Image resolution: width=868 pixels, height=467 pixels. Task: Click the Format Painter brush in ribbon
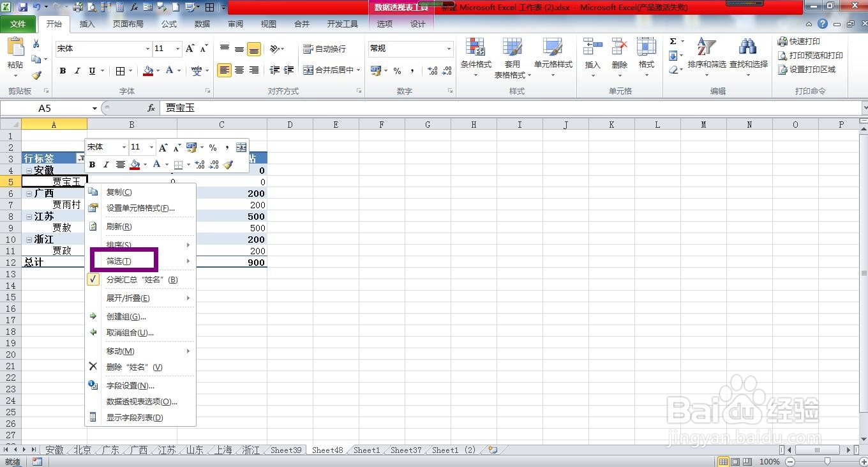point(36,75)
